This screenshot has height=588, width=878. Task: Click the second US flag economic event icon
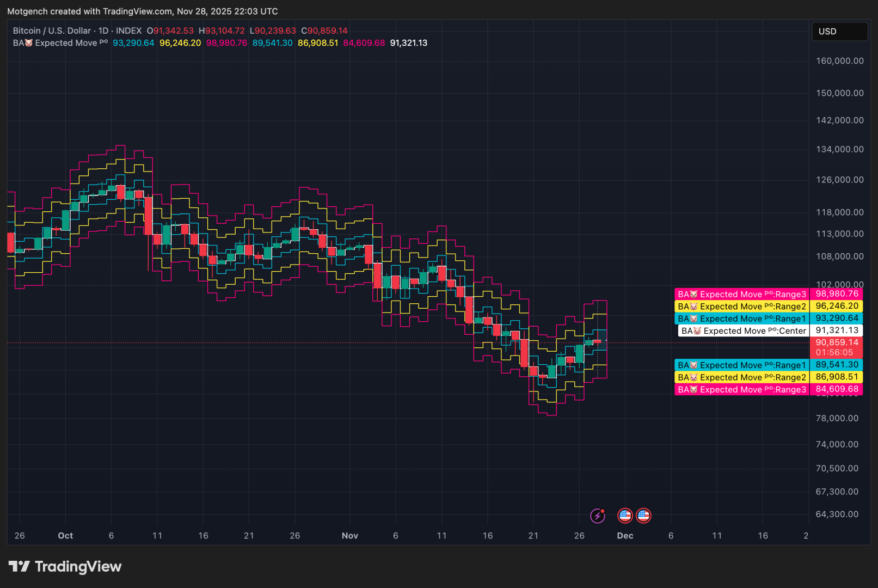coord(644,516)
